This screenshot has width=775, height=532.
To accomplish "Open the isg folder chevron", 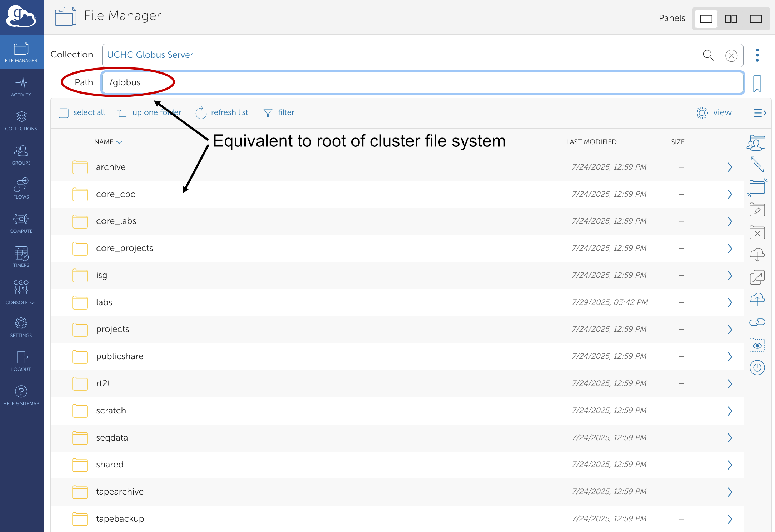I will 730,276.
